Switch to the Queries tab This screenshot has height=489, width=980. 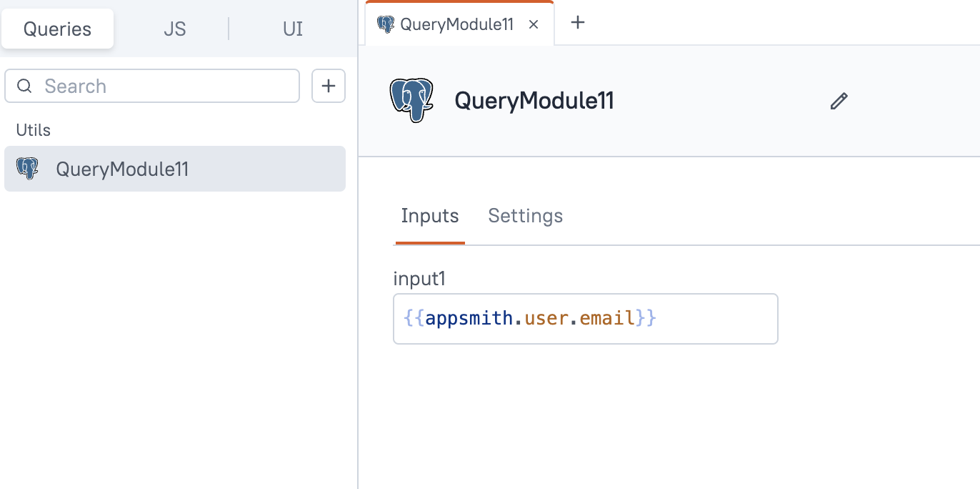tap(57, 29)
